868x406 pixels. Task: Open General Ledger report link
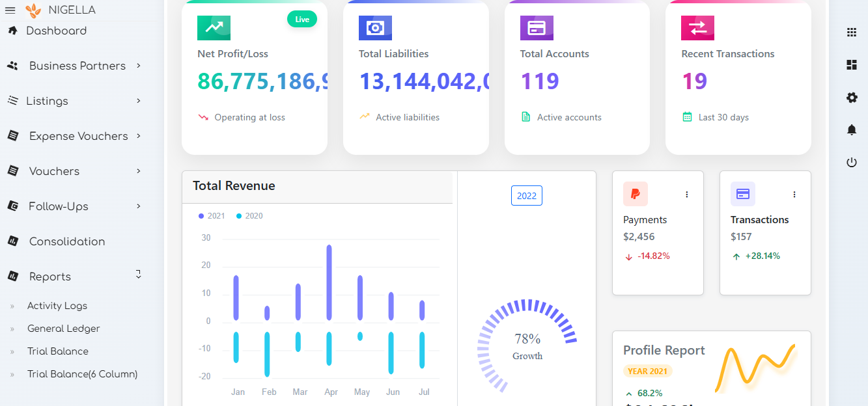coord(63,329)
